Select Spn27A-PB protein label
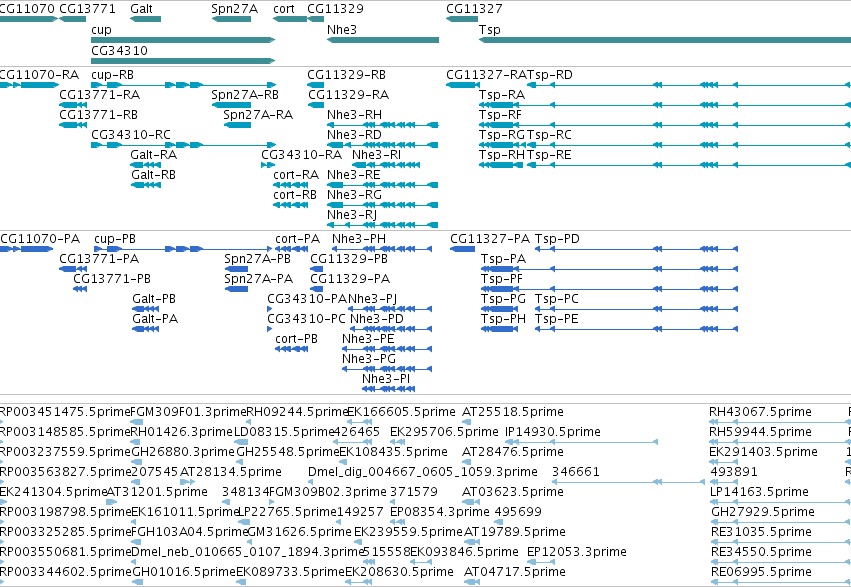Screen dimensions: 851x587 tap(257, 259)
